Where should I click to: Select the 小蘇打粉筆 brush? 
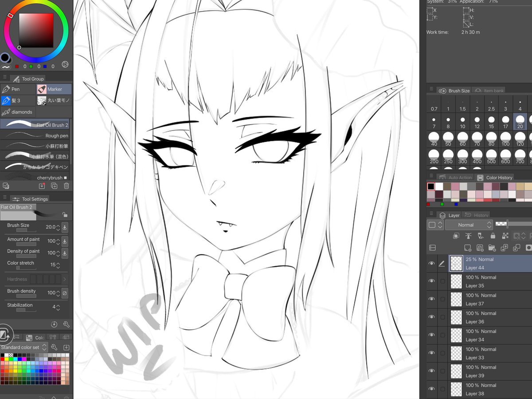click(x=35, y=146)
